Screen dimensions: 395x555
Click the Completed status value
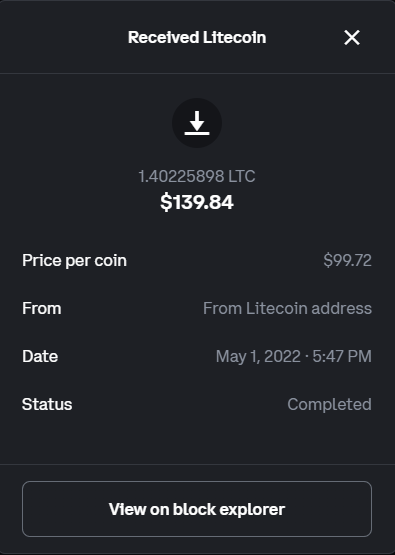(330, 404)
